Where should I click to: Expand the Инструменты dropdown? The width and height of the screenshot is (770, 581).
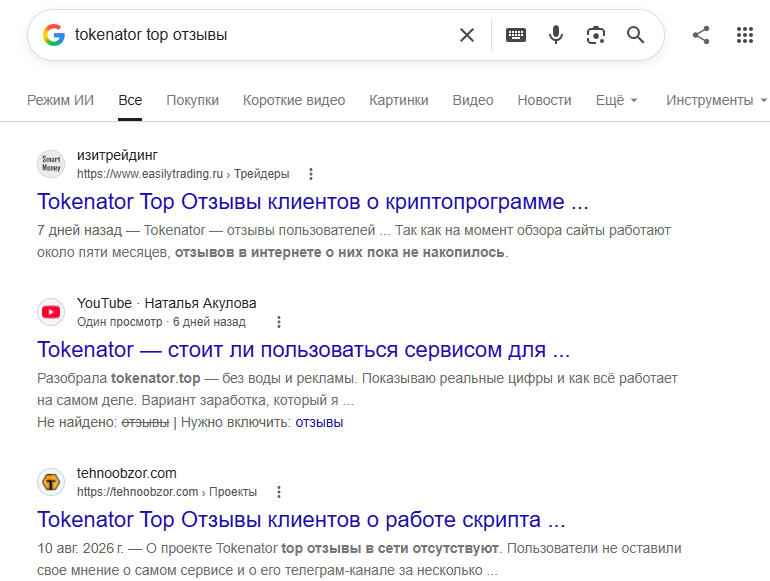tap(716, 100)
